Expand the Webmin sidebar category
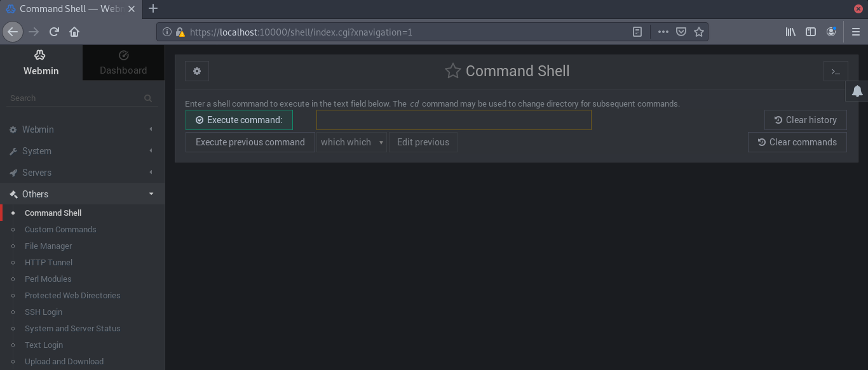Image resolution: width=868 pixels, height=370 pixels. tap(38, 129)
